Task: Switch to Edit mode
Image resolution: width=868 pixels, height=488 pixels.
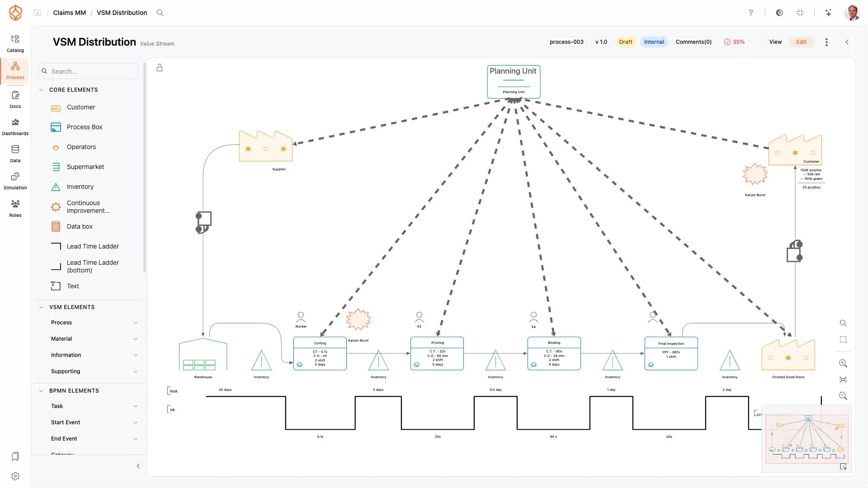Action: [x=801, y=42]
